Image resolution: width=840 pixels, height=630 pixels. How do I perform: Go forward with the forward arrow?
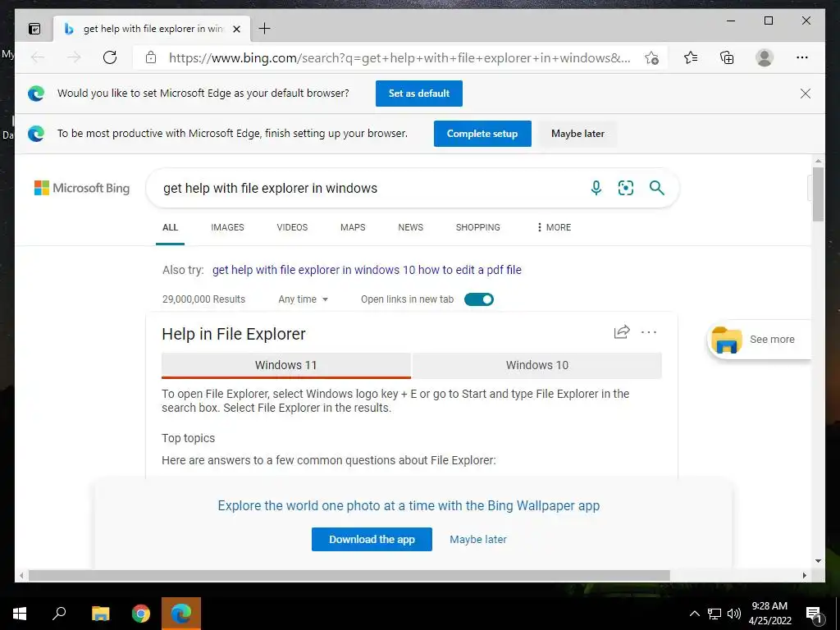74,57
